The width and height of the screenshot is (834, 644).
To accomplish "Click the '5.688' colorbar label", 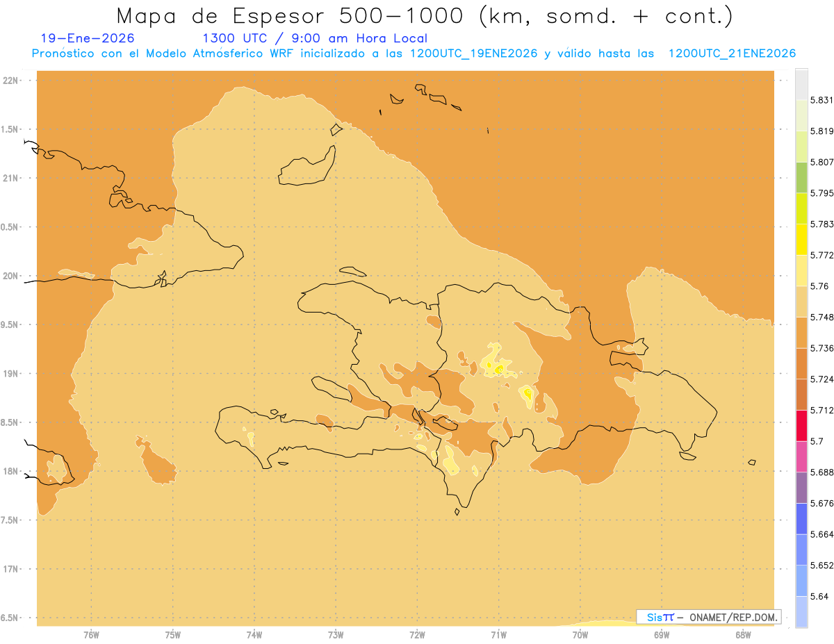I will tap(821, 472).
